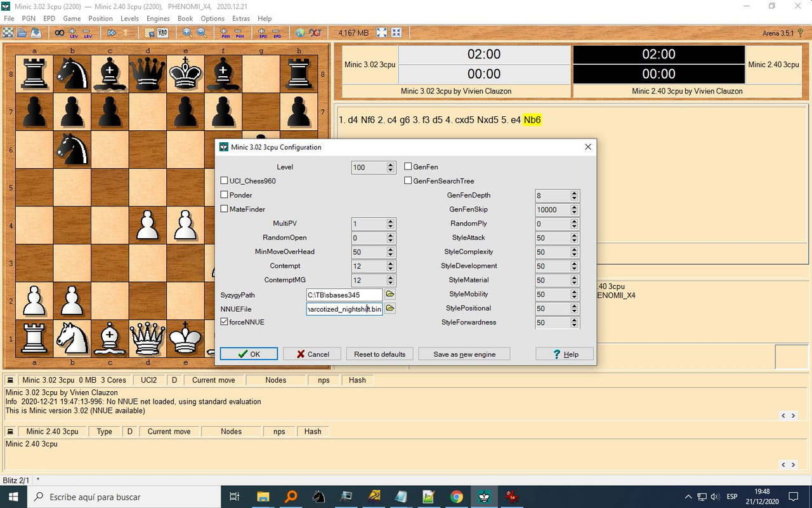Click the Cancel button
This screenshot has height=508, width=812.
coord(312,354)
